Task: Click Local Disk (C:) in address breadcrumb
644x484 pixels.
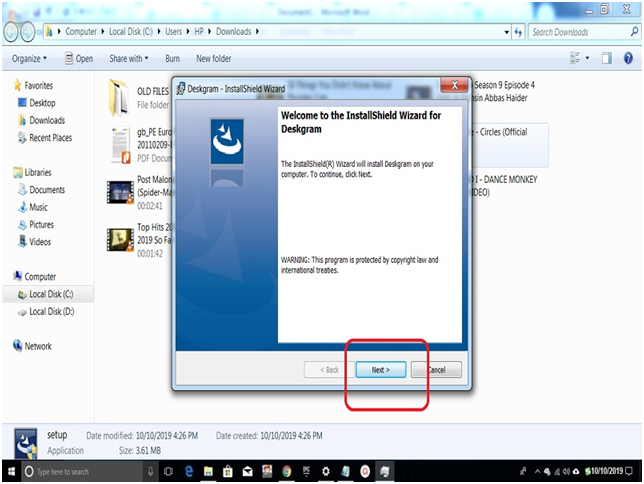Action: (x=131, y=32)
